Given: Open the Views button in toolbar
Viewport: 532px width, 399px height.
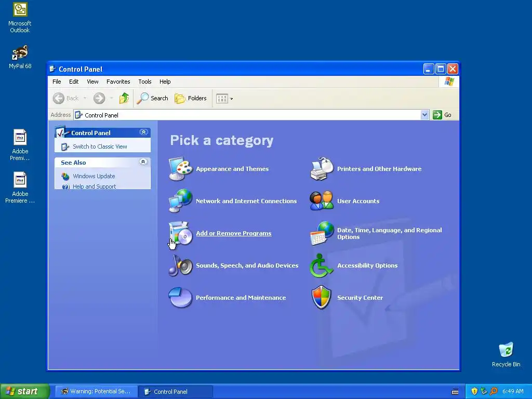Looking at the screenshot, I should [222, 99].
